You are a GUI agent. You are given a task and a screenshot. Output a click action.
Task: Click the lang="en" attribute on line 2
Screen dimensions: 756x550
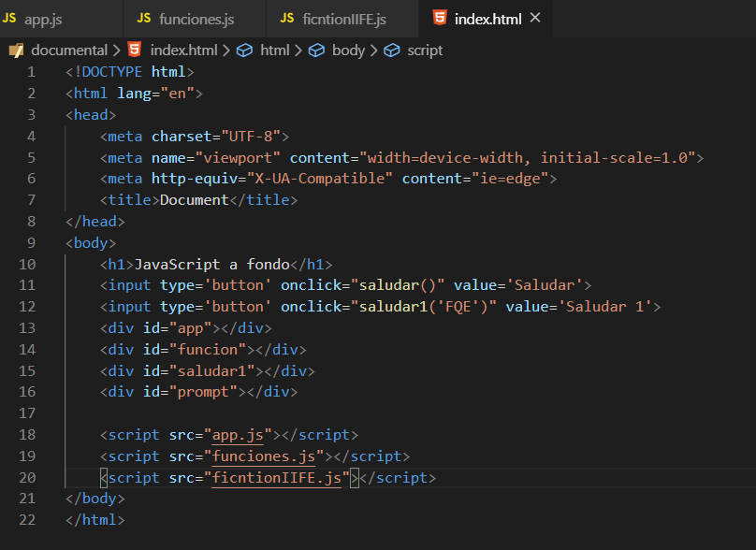[155, 93]
